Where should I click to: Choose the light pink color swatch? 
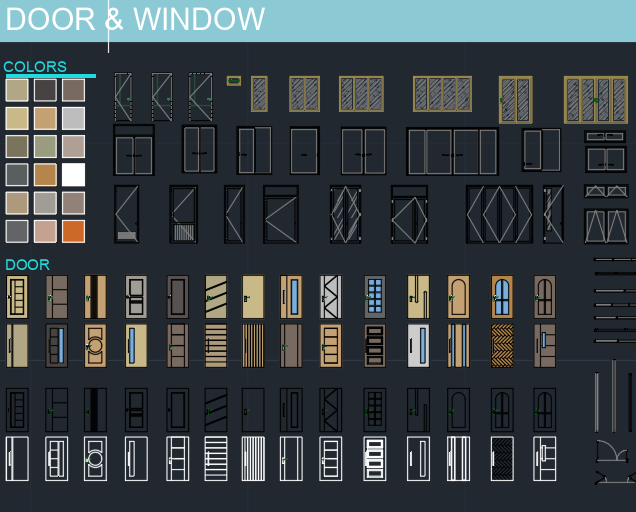[45, 231]
